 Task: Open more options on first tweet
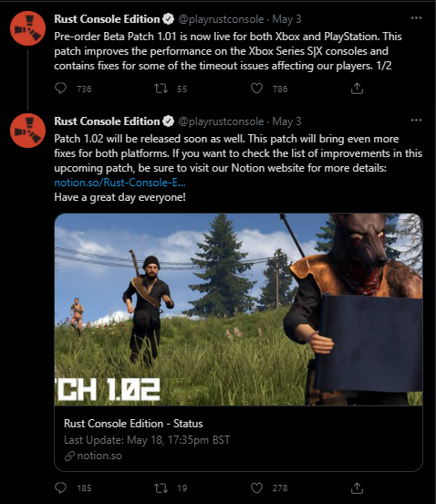(x=416, y=18)
